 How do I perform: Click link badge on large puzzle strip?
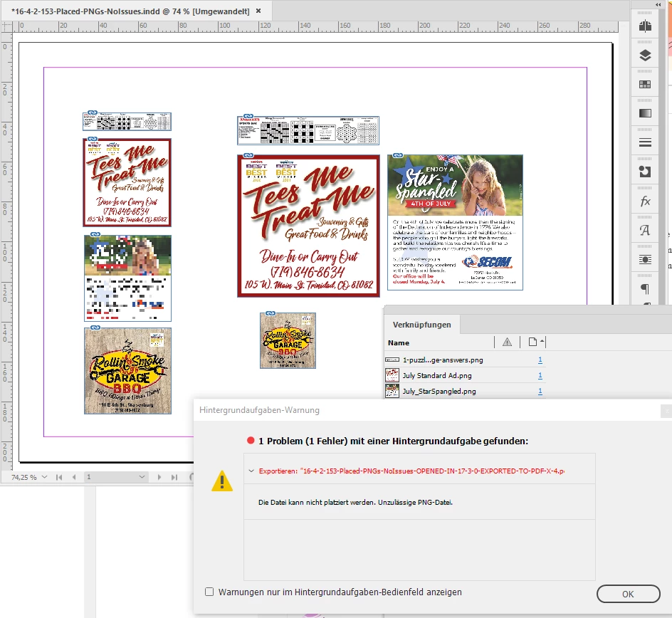(248, 116)
